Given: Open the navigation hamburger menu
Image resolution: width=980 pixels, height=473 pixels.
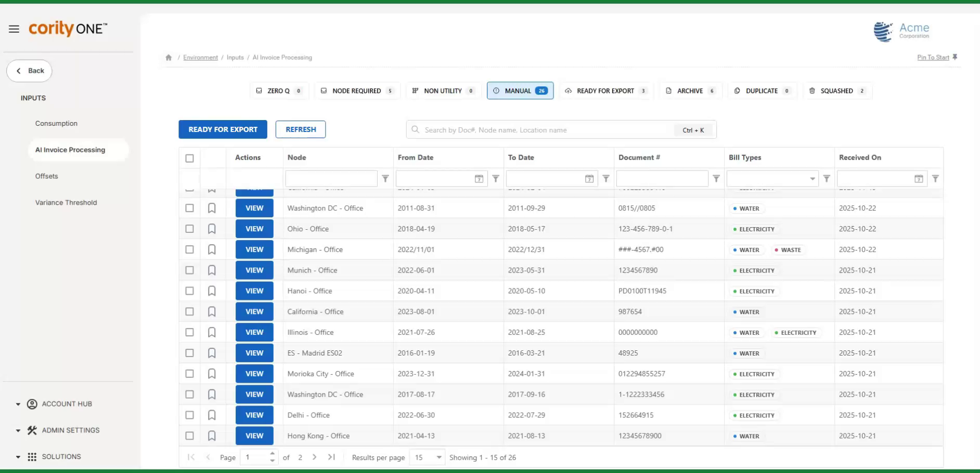Looking at the screenshot, I should pyautogui.click(x=14, y=29).
